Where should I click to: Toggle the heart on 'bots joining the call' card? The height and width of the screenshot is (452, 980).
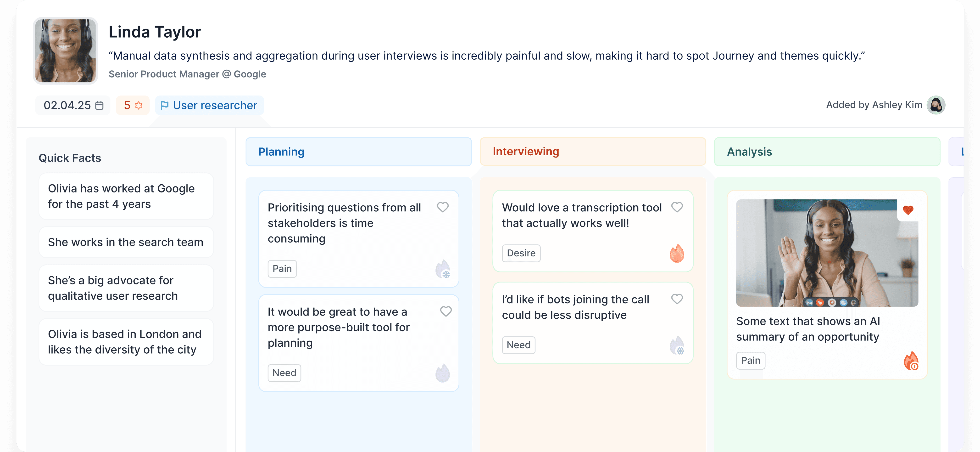(x=677, y=299)
